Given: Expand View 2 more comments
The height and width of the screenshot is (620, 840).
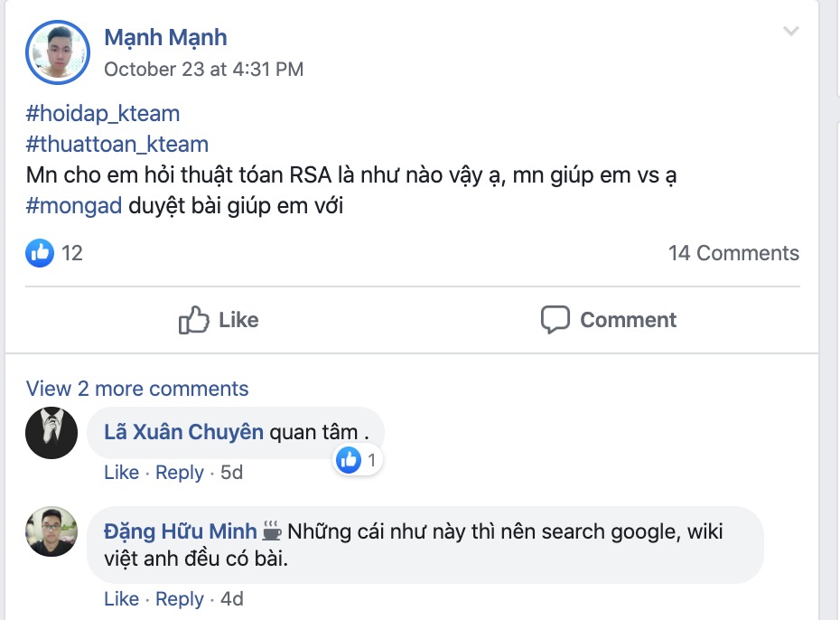Looking at the screenshot, I should tap(137, 389).
